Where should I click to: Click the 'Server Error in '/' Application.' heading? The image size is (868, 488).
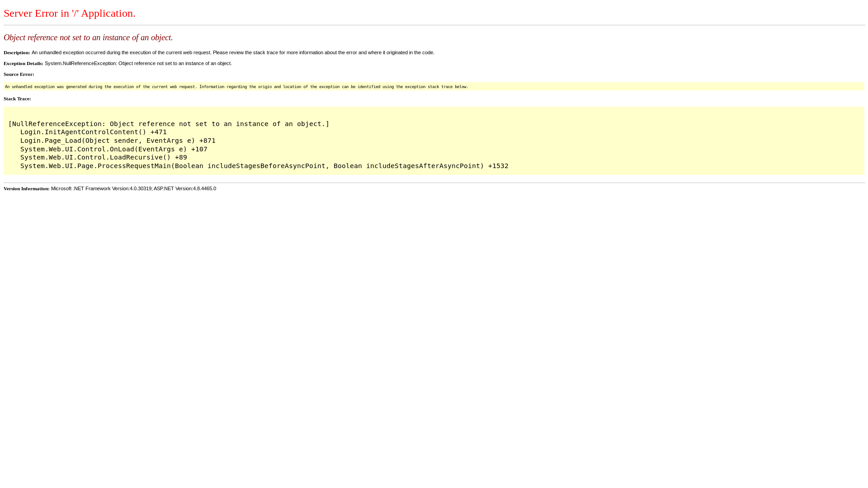(x=70, y=13)
